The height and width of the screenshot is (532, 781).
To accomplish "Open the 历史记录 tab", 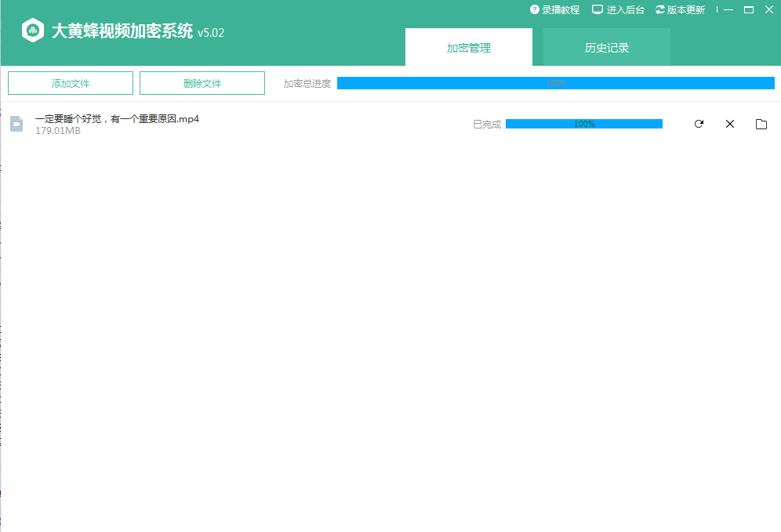I will tap(607, 48).
